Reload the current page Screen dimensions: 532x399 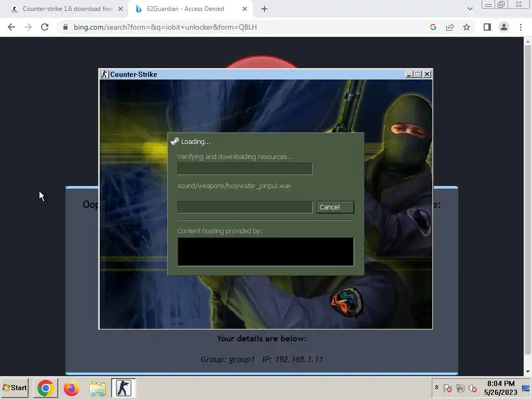click(45, 27)
